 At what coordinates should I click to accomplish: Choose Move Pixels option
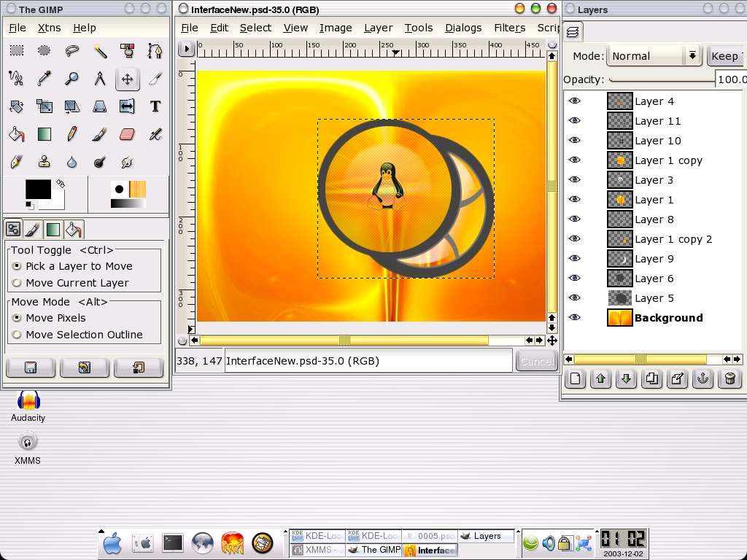point(49,318)
